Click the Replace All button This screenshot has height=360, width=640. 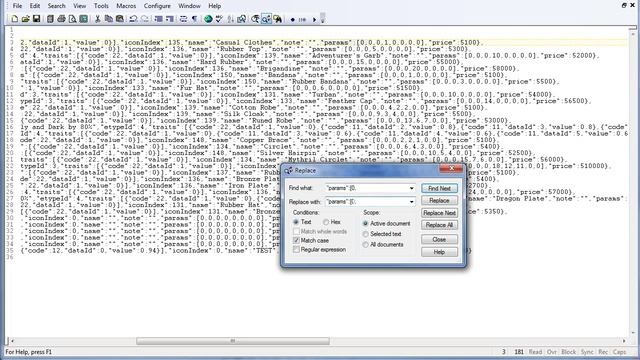coord(439,225)
